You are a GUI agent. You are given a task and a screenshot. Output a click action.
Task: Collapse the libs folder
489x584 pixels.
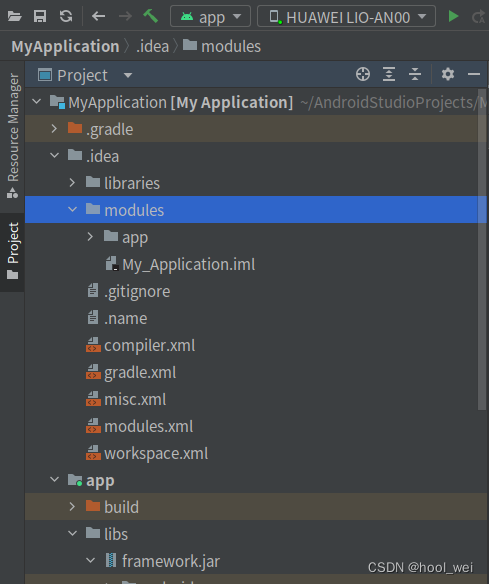pos(73,534)
